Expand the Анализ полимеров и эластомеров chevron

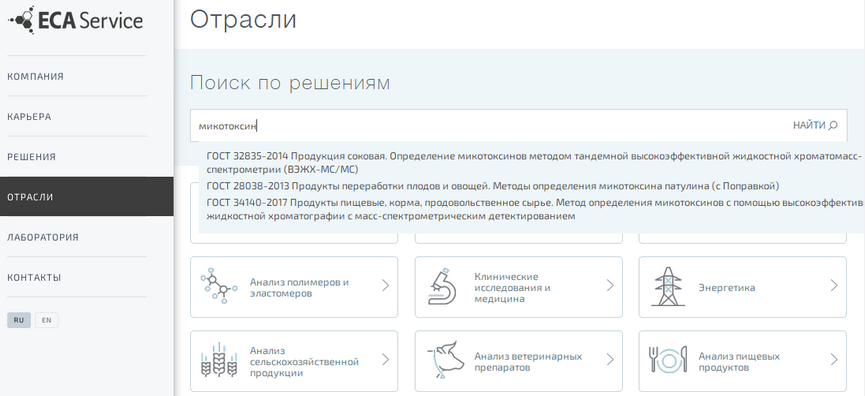386,285
